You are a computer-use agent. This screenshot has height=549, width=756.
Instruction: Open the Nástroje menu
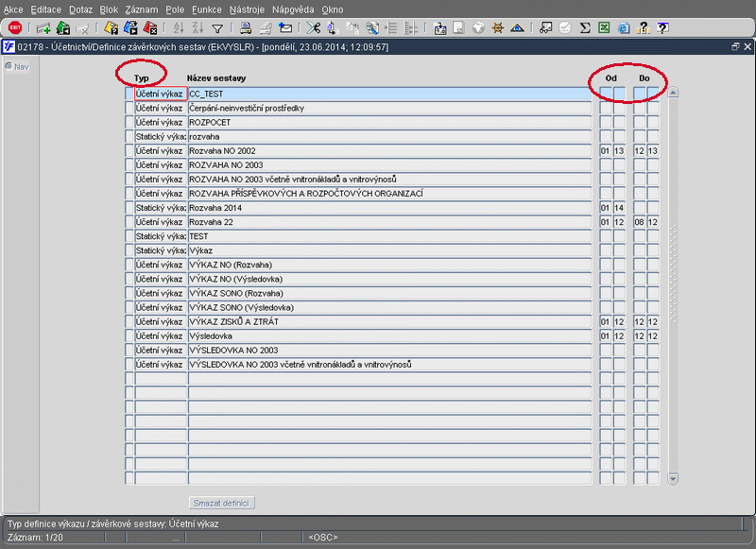(x=247, y=9)
